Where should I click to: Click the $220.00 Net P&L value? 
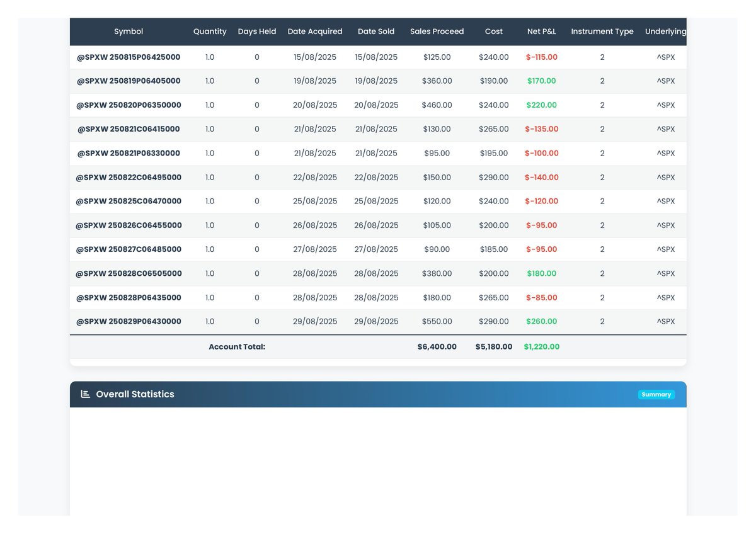click(x=542, y=105)
